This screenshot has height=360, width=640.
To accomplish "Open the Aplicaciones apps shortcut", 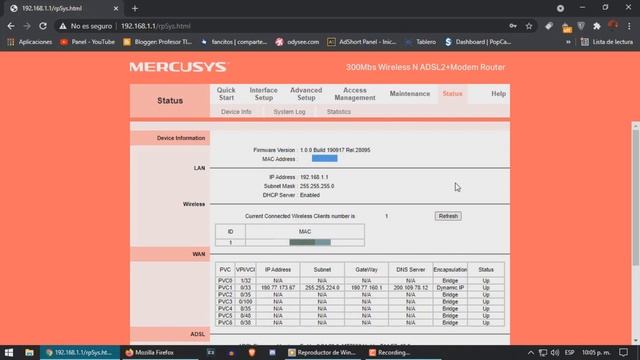I will 30,42.
